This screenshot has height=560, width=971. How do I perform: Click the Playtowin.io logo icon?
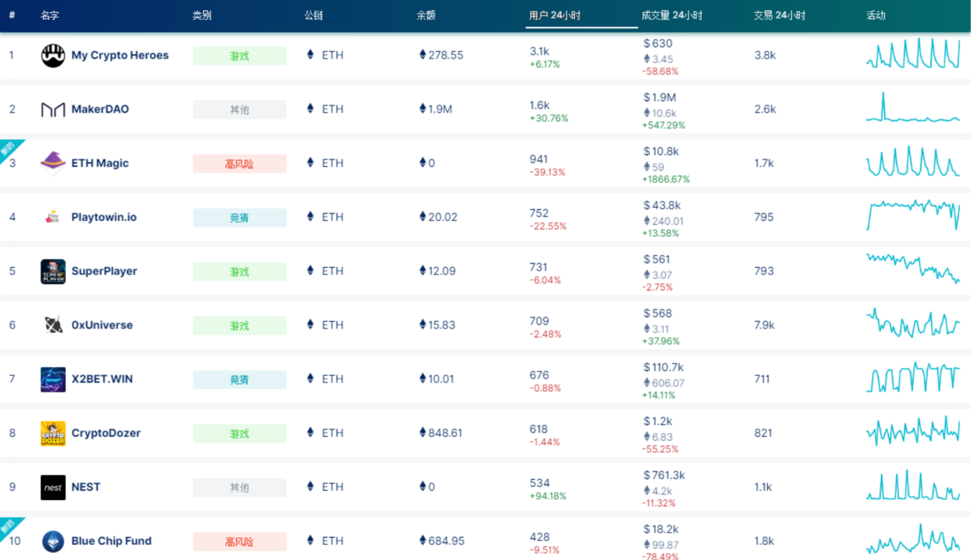53,217
